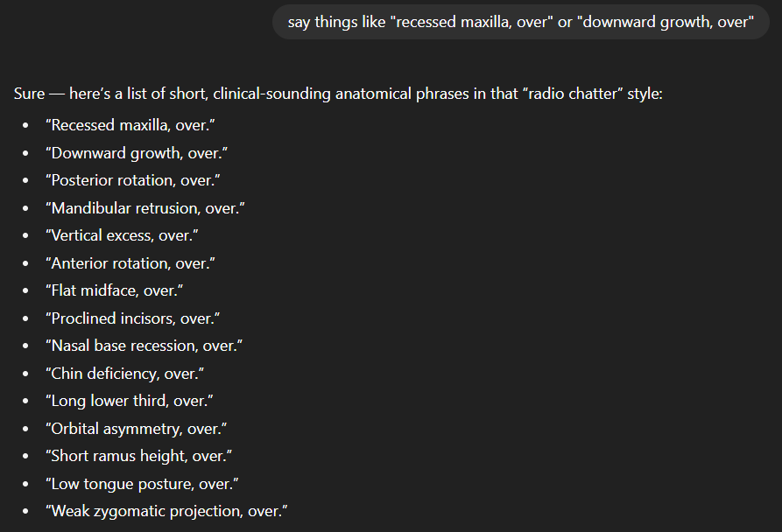
Task: Click the "Recessed maxilla, over." list item
Action: pyautogui.click(x=130, y=125)
